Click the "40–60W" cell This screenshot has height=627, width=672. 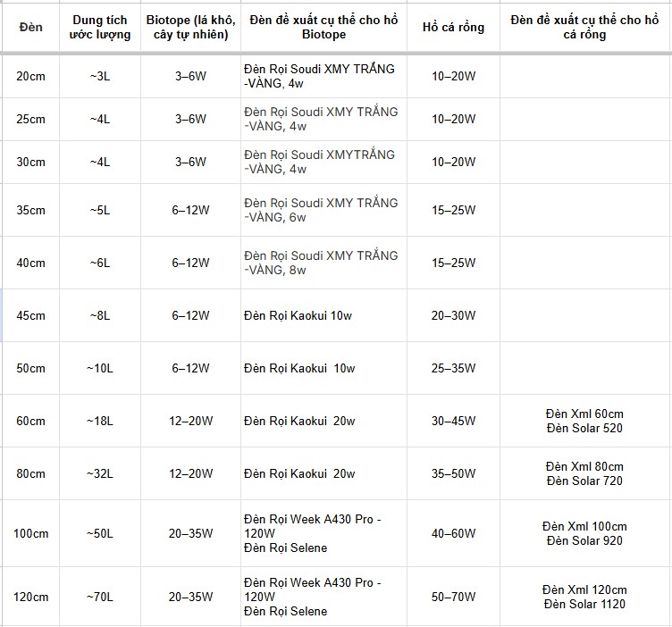coord(452,533)
